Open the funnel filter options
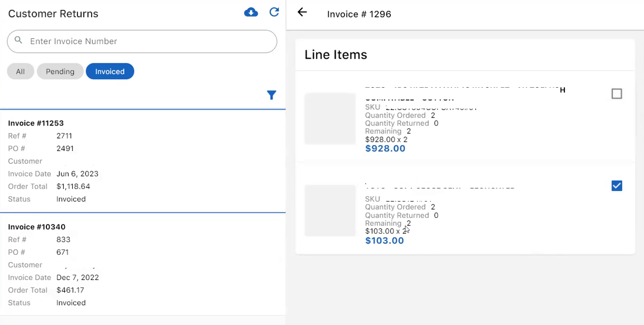644x325 pixels. click(271, 95)
